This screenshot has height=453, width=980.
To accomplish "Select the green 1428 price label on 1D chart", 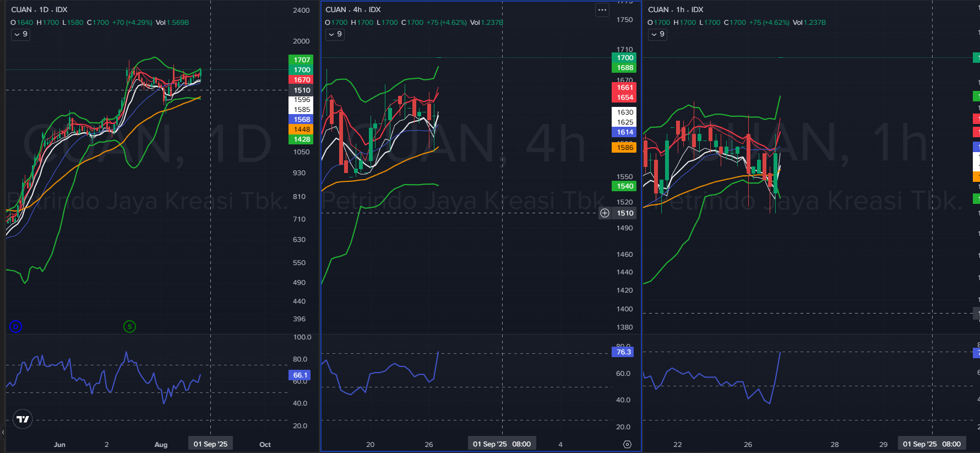I will click(x=301, y=139).
